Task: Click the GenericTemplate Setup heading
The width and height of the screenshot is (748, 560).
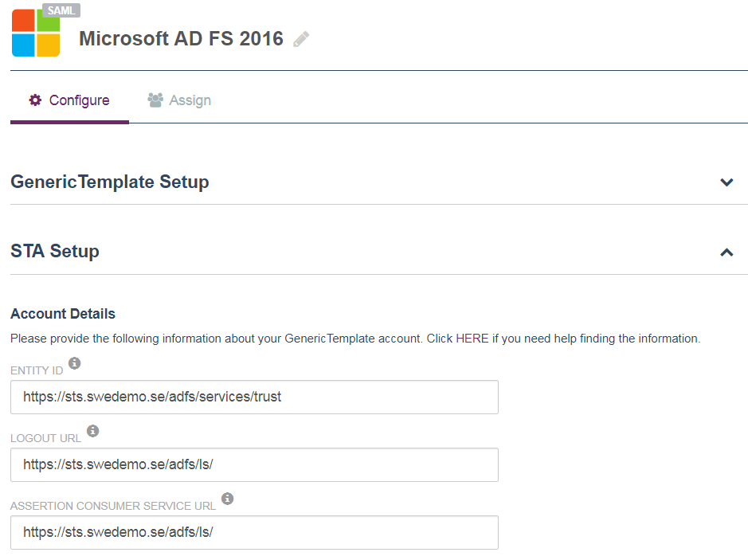Action: pos(110,182)
